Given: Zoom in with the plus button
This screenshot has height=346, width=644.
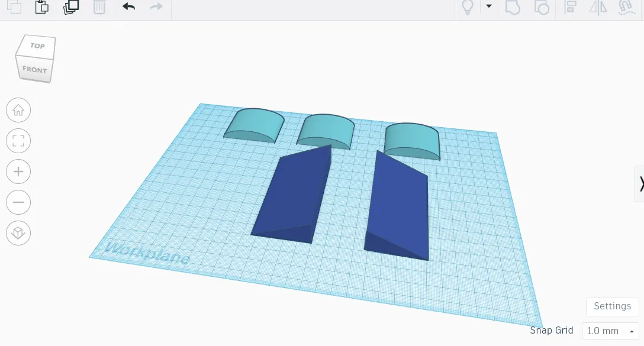Looking at the screenshot, I should click(18, 172).
